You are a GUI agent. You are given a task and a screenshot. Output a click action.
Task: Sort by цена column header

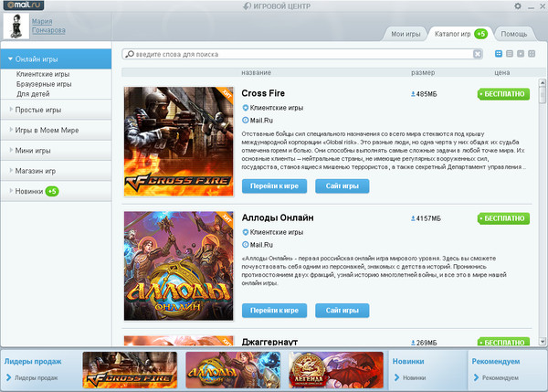(501, 73)
